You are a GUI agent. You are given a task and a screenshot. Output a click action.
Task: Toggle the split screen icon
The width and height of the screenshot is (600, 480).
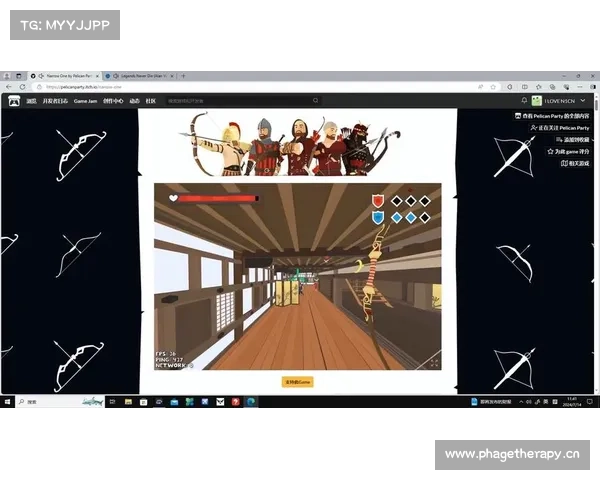(525, 87)
